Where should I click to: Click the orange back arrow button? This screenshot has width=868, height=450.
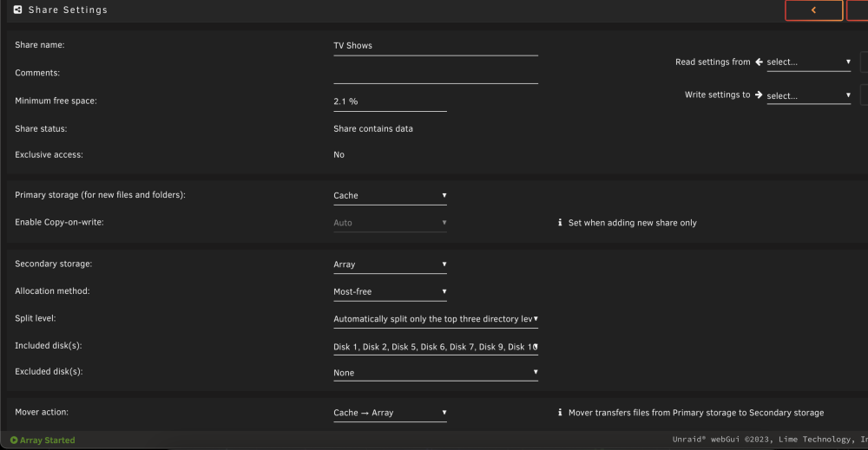814,10
